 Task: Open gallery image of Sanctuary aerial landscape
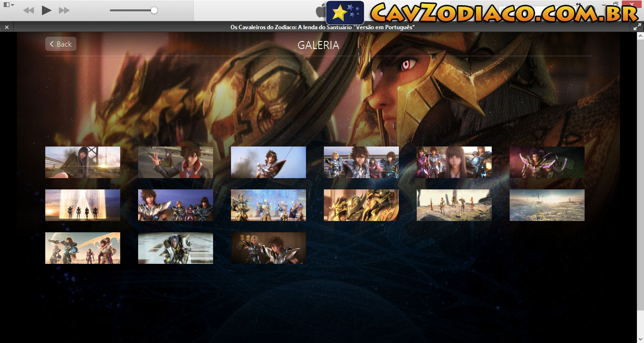point(547,205)
